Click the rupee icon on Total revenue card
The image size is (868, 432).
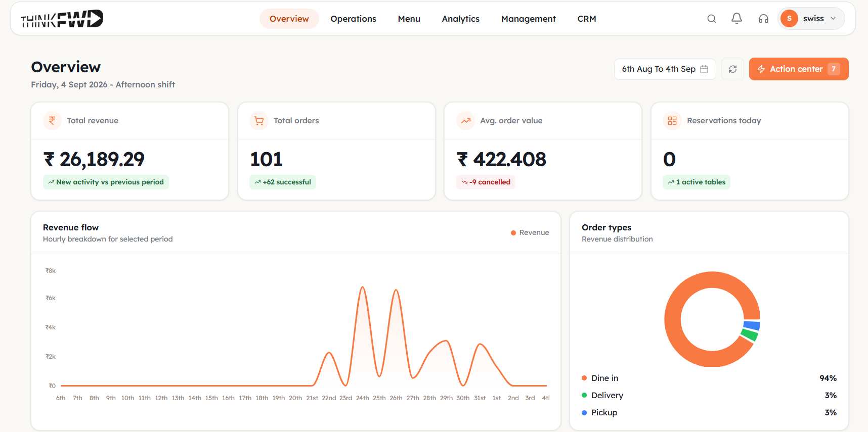tap(52, 121)
